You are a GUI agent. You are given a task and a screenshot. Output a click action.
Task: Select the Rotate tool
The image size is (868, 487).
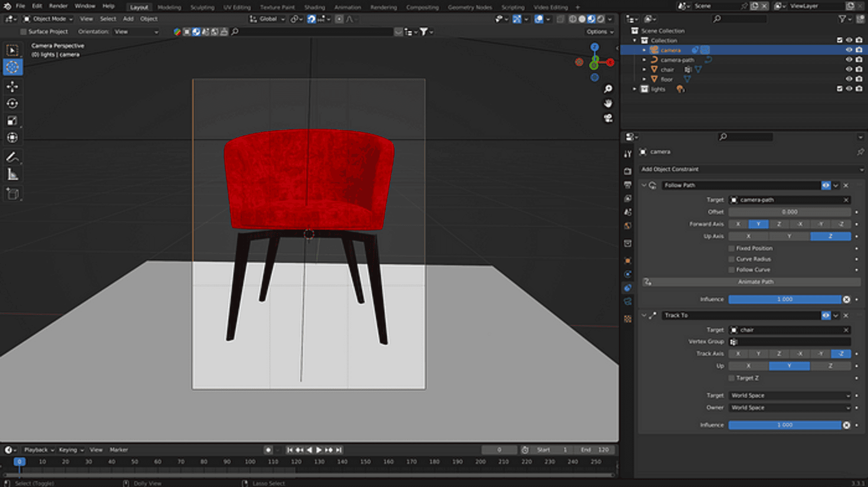point(13,103)
